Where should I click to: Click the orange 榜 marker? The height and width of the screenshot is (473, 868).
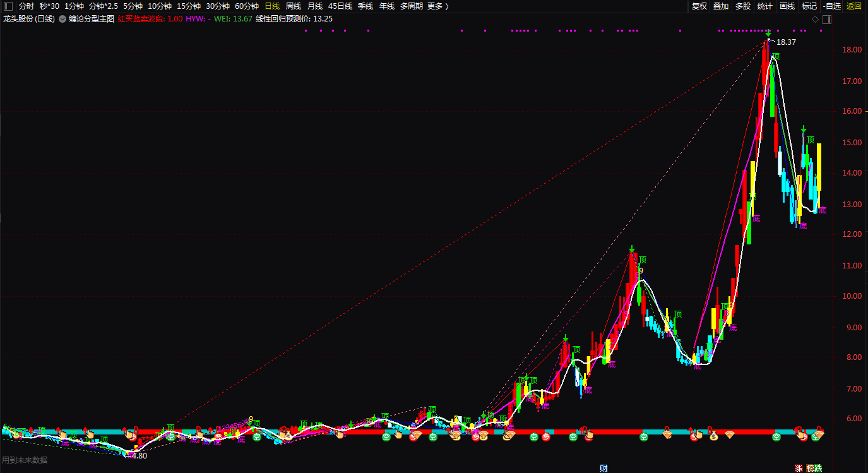point(811,468)
